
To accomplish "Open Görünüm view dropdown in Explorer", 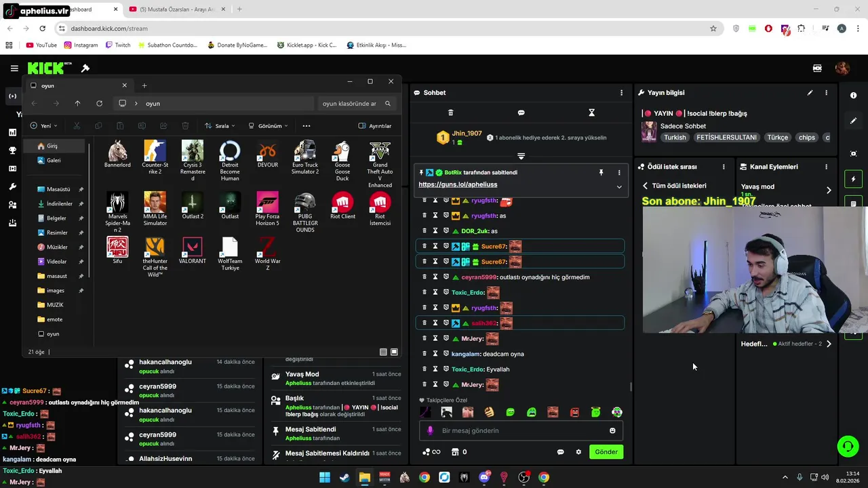I will 268,126.
